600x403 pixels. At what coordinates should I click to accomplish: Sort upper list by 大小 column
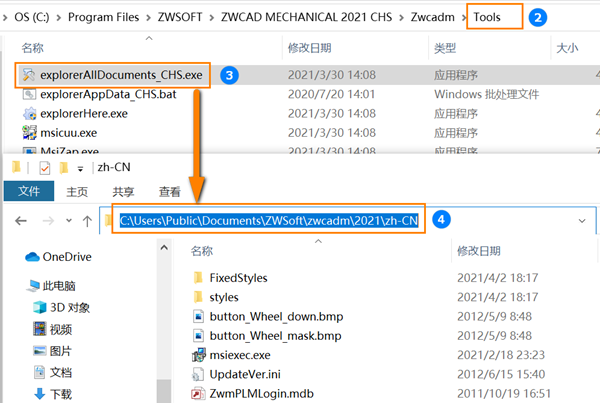[x=567, y=48]
